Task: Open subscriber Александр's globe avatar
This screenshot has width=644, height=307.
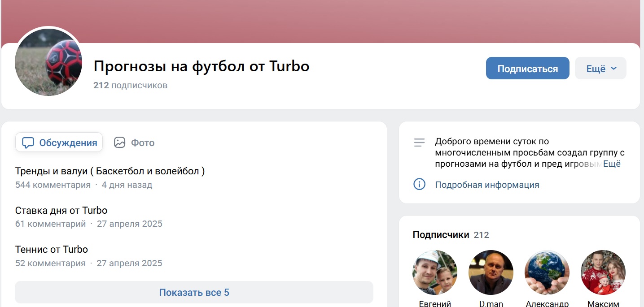Action: [547, 272]
